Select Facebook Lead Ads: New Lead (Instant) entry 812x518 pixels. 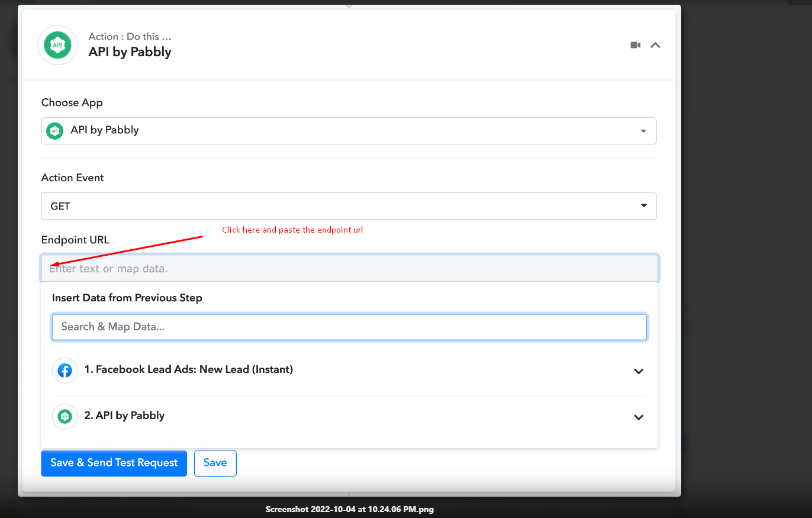click(188, 369)
